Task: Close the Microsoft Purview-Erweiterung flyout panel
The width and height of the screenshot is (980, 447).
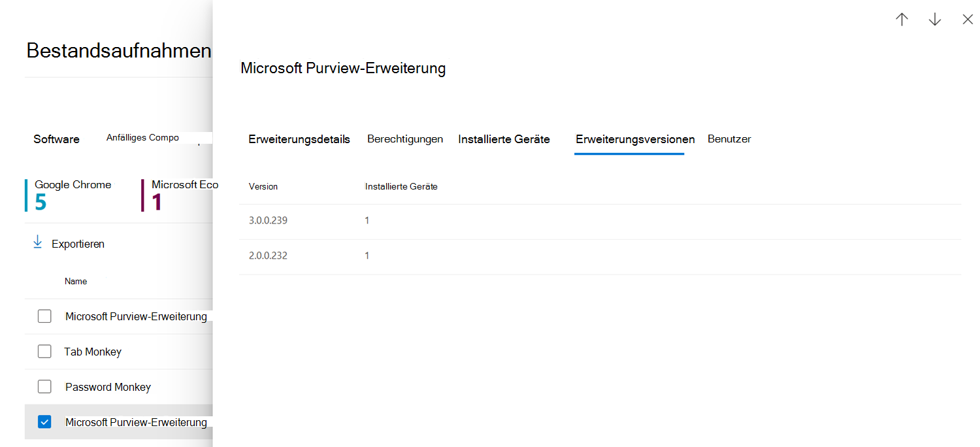Action: click(x=968, y=20)
